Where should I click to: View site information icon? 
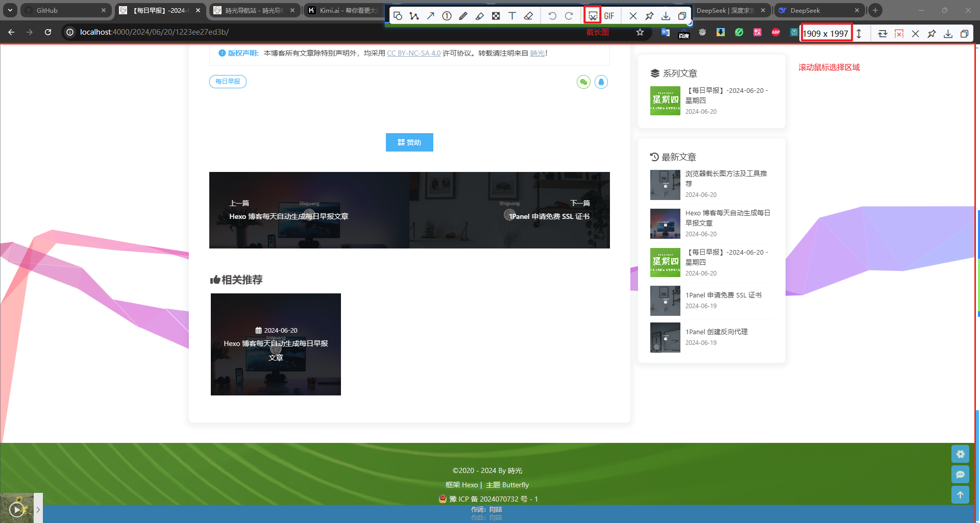[70, 32]
